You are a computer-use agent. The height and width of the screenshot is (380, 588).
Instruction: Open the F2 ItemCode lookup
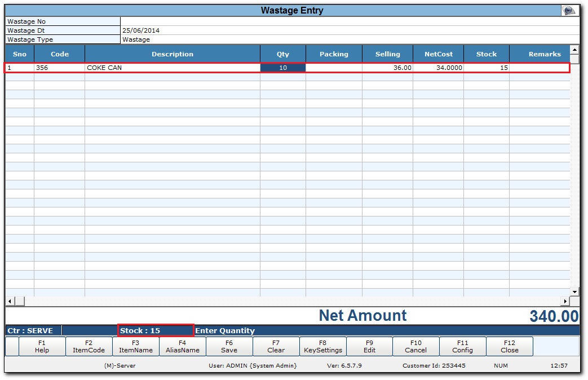point(89,346)
